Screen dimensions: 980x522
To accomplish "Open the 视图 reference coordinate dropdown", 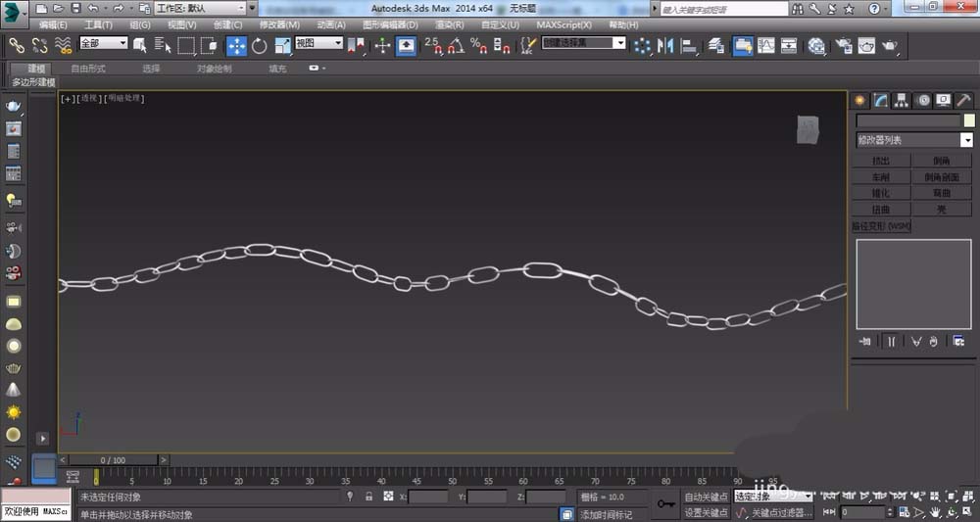I will [x=319, y=43].
